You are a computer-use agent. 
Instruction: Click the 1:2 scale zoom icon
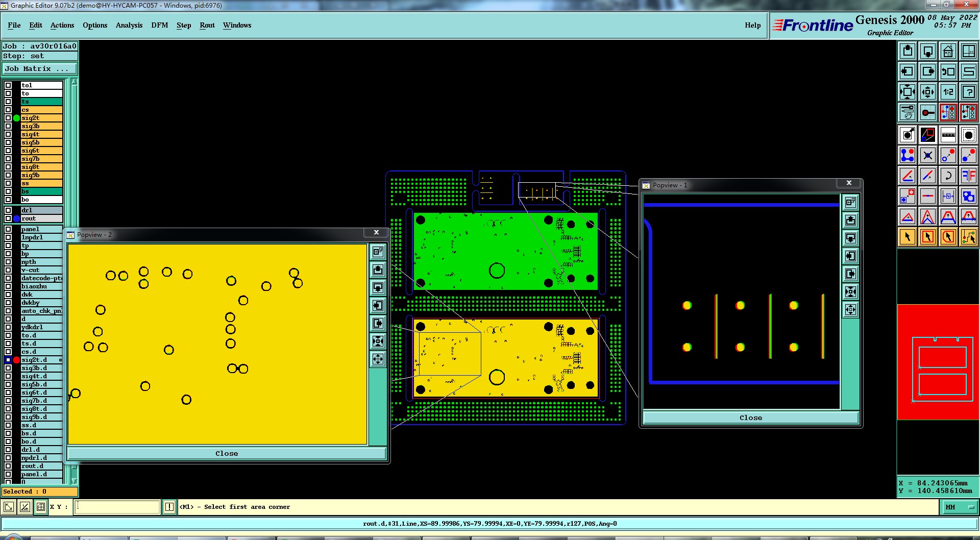pyautogui.click(x=948, y=92)
